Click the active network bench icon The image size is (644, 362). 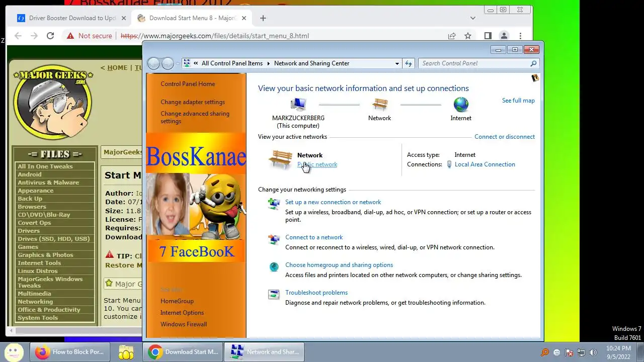tap(280, 159)
